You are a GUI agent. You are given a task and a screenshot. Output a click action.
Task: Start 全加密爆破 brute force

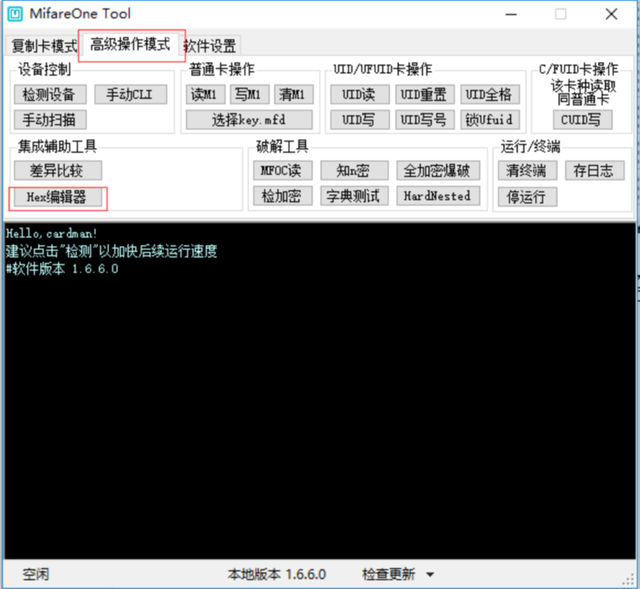coord(438,171)
